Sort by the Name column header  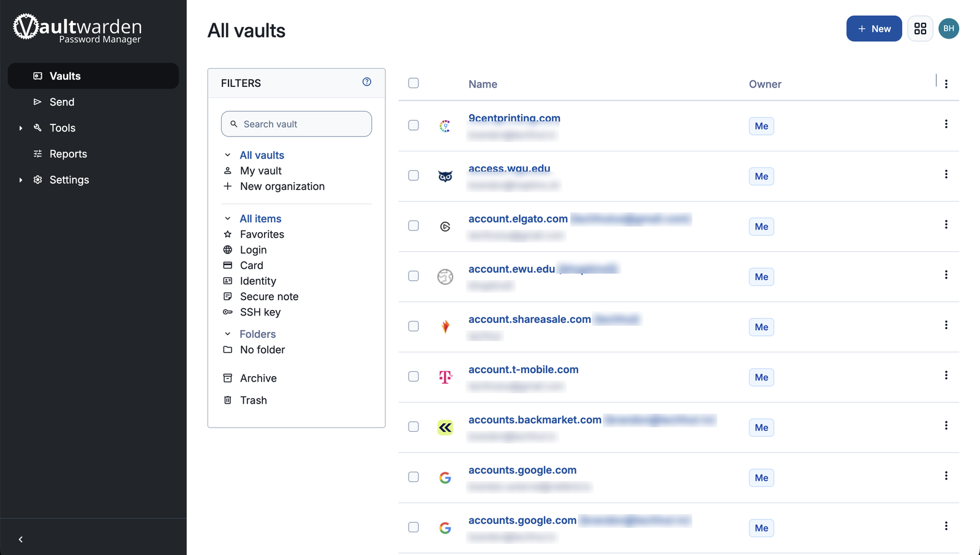(483, 85)
